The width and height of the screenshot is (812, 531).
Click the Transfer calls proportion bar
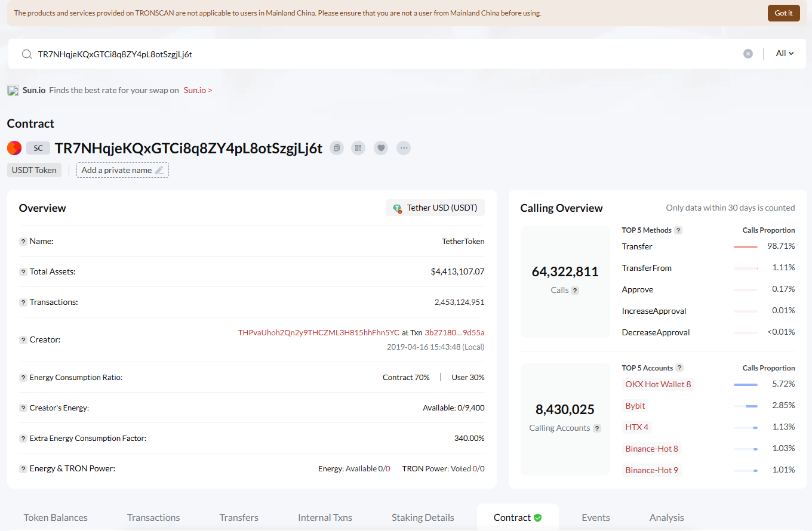click(x=746, y=246)
